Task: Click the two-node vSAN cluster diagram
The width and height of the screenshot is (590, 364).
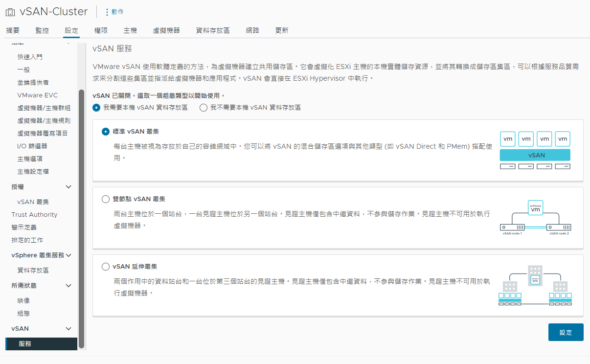Action: click(535, 218)
